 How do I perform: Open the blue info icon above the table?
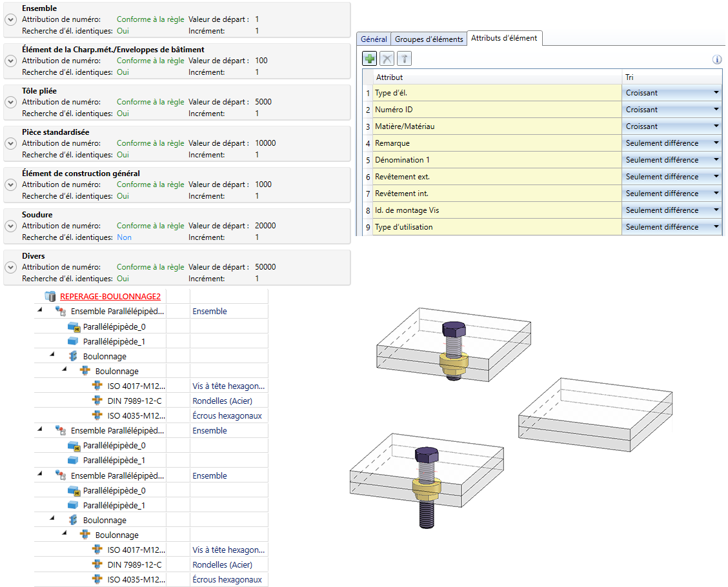[716, 59]
